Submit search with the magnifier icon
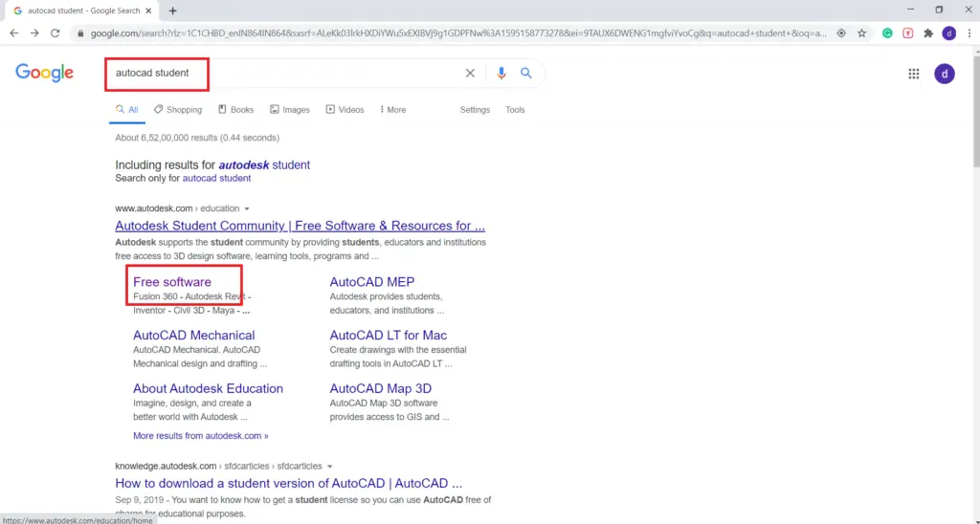 (x=526, y=73)
